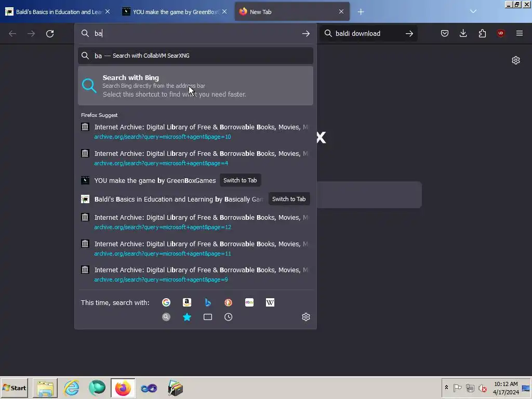Open archive.org suggestion page=11

click(x=195, y=248)
